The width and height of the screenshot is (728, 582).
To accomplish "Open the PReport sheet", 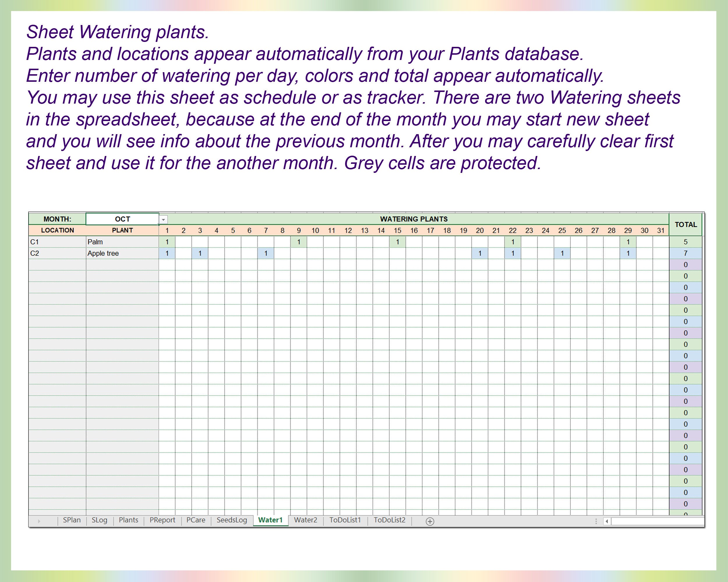I will coord(162,521).
